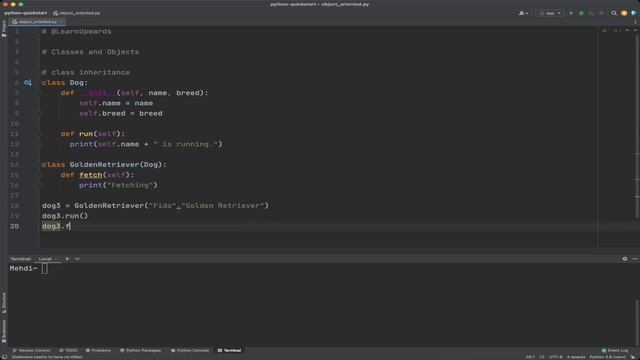Click the GoldenRetriever class name on line 14
The width and height of the screenshot is (640, 360).
point(104,164)
